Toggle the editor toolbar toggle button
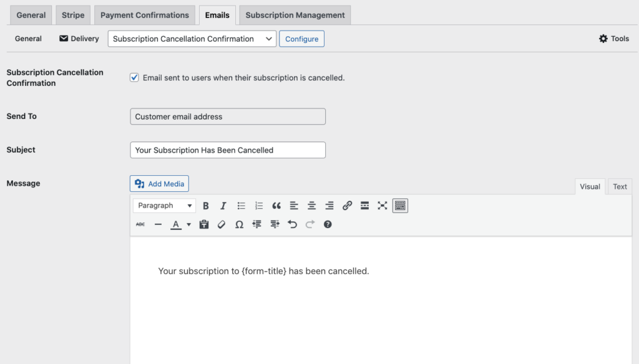 coord(400,206)
